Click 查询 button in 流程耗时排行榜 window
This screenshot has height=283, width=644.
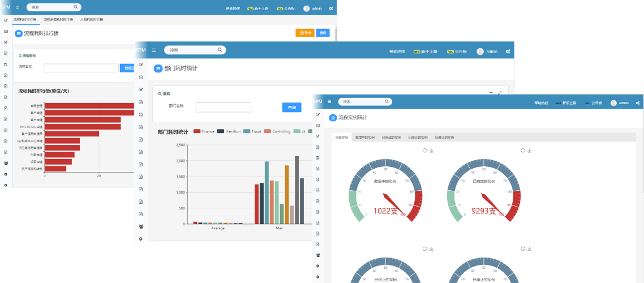[323, 33]
